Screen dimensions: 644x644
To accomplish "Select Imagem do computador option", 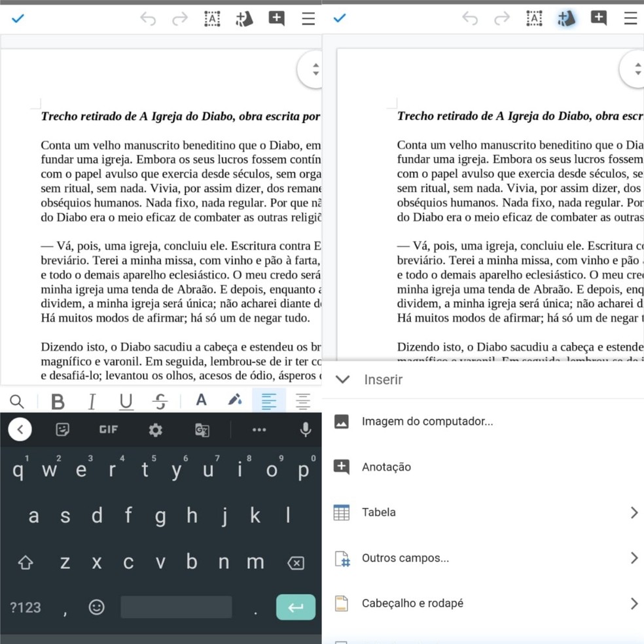I will tap(483, 421).
